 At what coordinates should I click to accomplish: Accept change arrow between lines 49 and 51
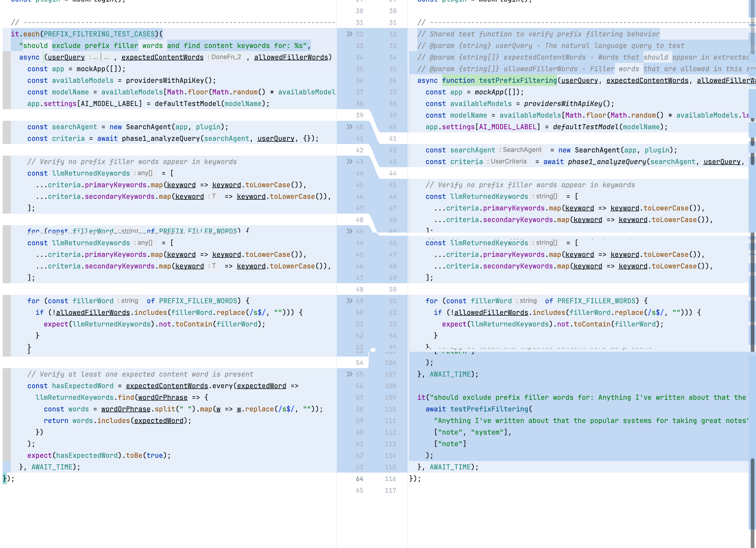tap(349, 301)
